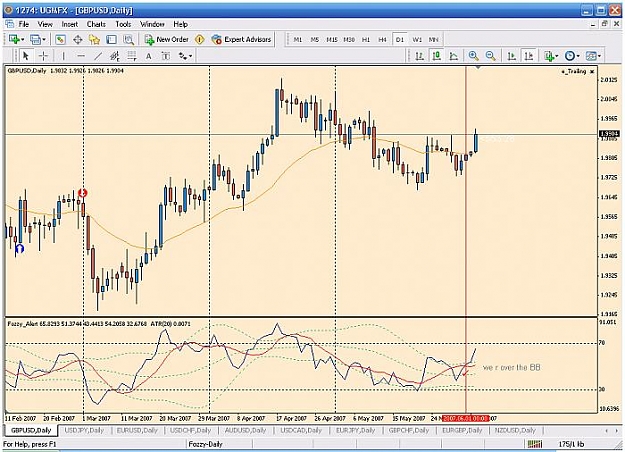The width and height of the screenshot is (625, 452).
Task: Select the Equidistant Channel tool
Action: (115, 56)
